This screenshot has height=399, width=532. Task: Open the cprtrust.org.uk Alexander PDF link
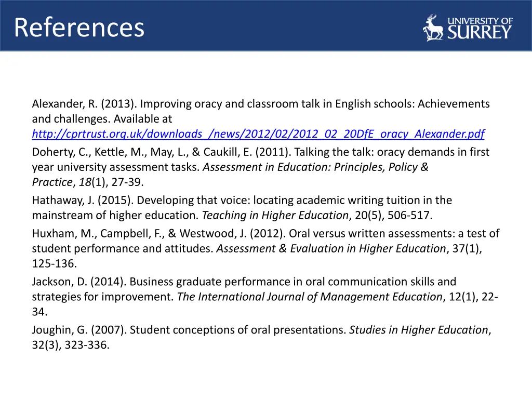(x=258, y=134)
